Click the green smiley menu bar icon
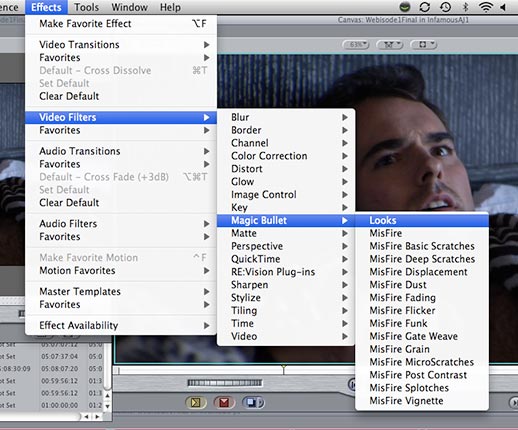 click(405, 7)
